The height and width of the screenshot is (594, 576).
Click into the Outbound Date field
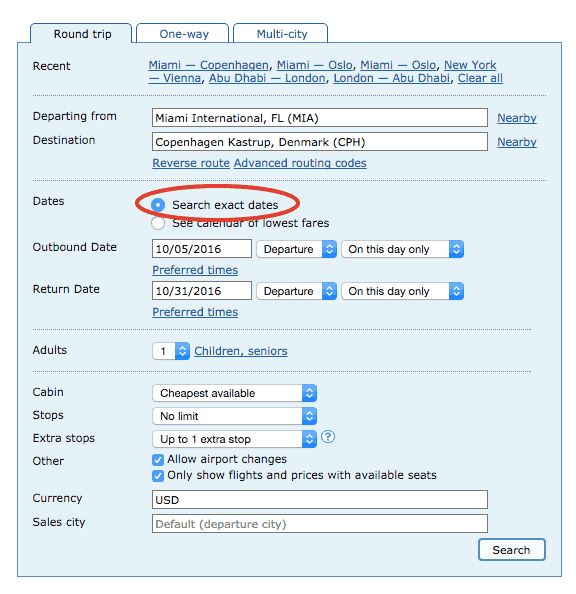pyautogui.click(x=202, y=249)
